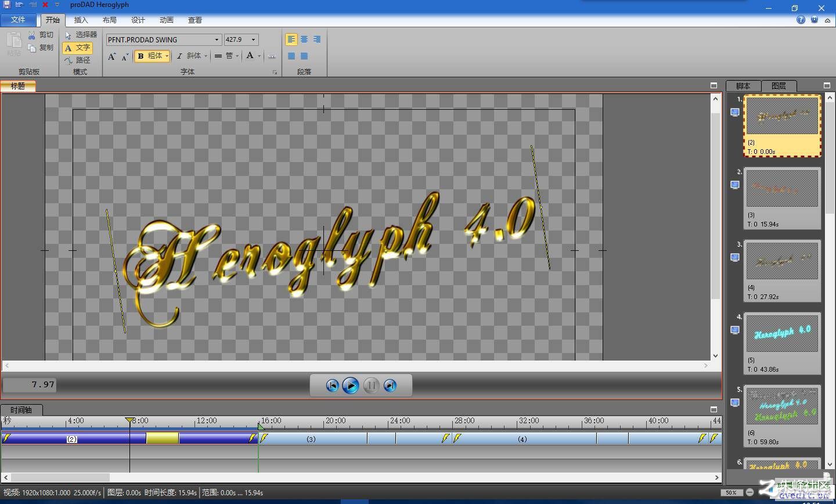
Task: Expand the 斜体 italic options arrow
Action: pyautogui.click(x=206, y=56)
